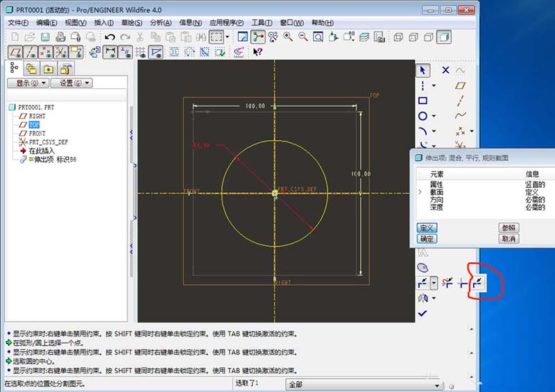Expand the circle tool flyout arrow
The image size is (555, 392).
[434, 116]
